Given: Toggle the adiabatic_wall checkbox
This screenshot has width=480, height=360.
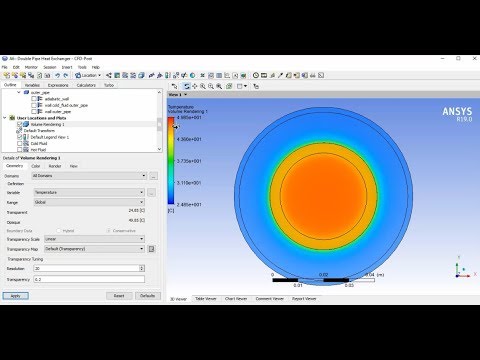Looking at the screenshot, I should point(34,99).
